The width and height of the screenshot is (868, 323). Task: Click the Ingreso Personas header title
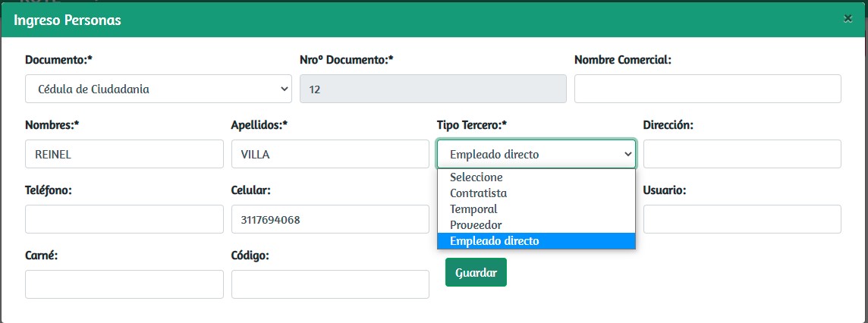click(x=68, y=20)
